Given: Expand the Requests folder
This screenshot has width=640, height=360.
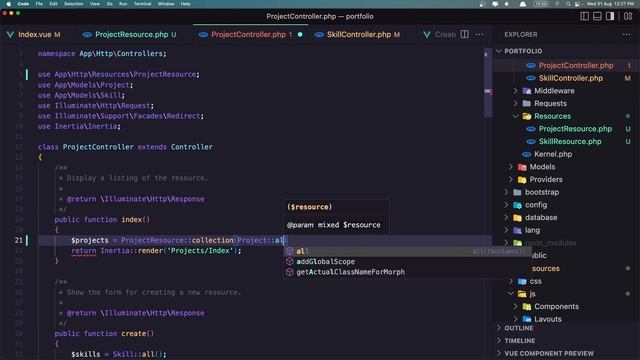Looking at the screenshot, I should point(550,103).
